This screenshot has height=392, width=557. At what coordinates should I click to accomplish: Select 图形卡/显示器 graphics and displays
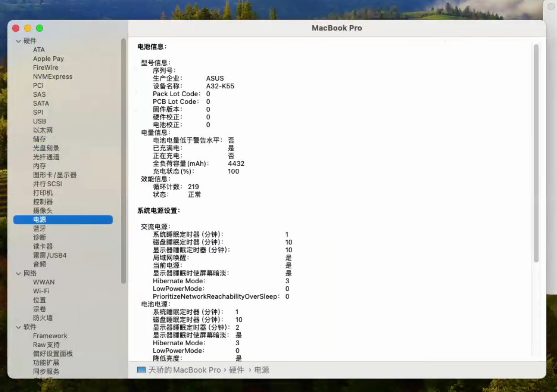coord(55,175)
